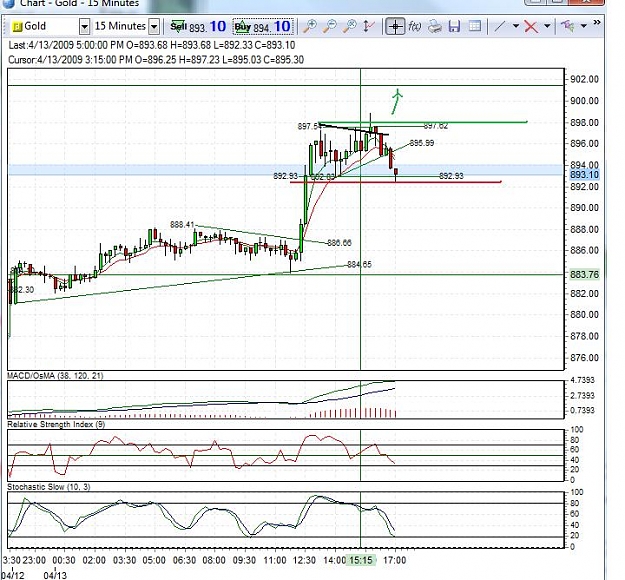Click the MACD/OsMA (38, 120, 21) label
The width and height of the screenshot is (625, 580).
tap(55, 376)
